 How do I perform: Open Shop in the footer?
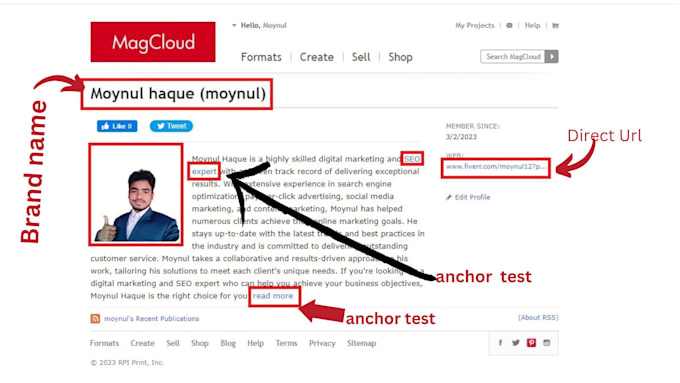pos(200,343)
